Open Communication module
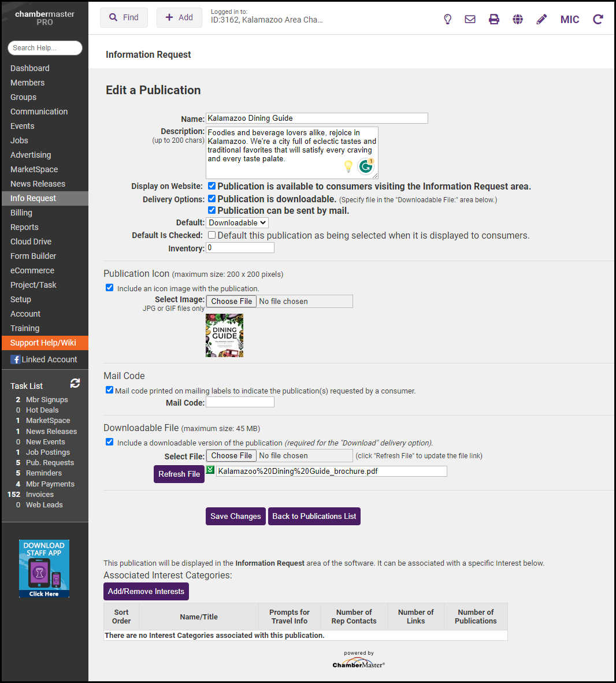The width and height of the screenshot is (616, 683). pyautogui.click(x=39, y=112)
